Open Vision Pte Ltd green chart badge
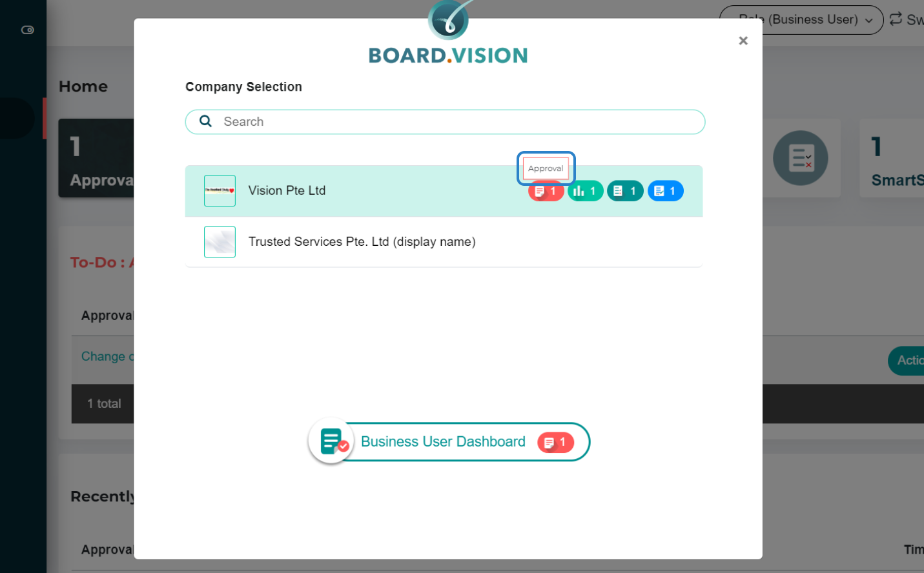 click(x=586, y=191)
